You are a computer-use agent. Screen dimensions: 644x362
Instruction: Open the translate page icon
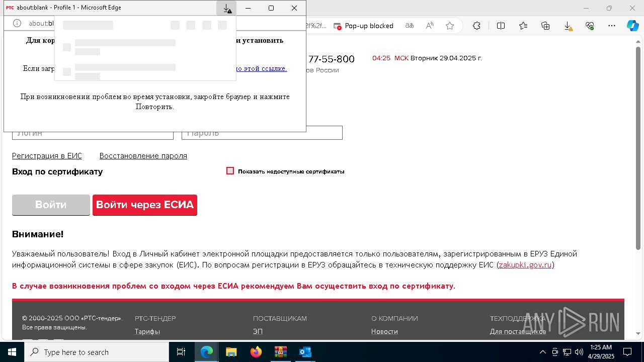[x=410, y=26]
